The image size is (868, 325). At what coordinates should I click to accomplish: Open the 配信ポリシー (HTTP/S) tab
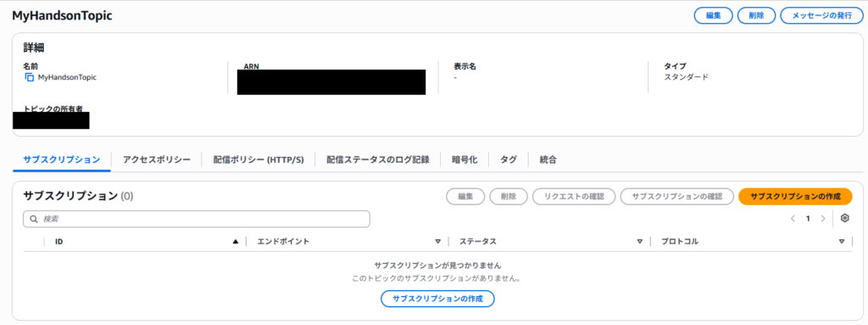click(x=259, y=160)
